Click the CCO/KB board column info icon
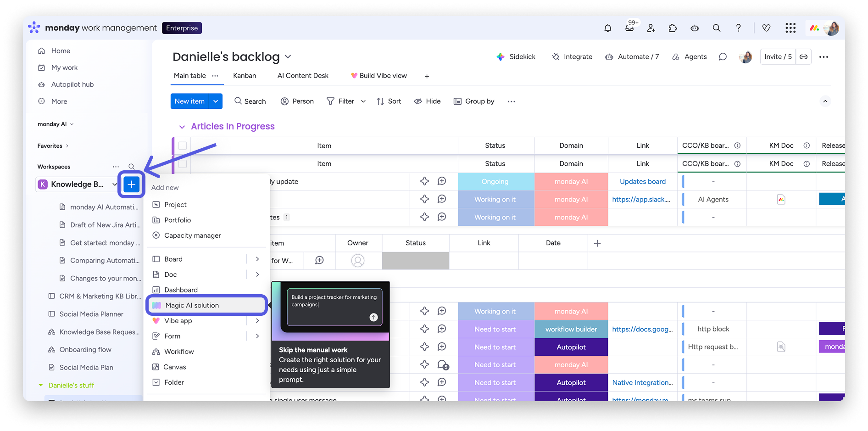The width and height of the screenshot is (868, 431). pyautogui.click(x=737, y=146)
